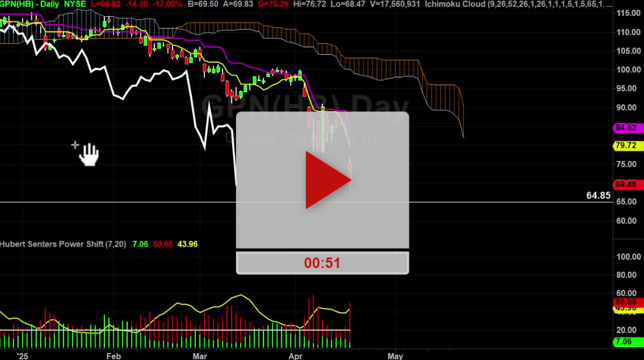Click the 64.85 horizontal line price label
Screen dimensions: 644x360
click(599, 195)
